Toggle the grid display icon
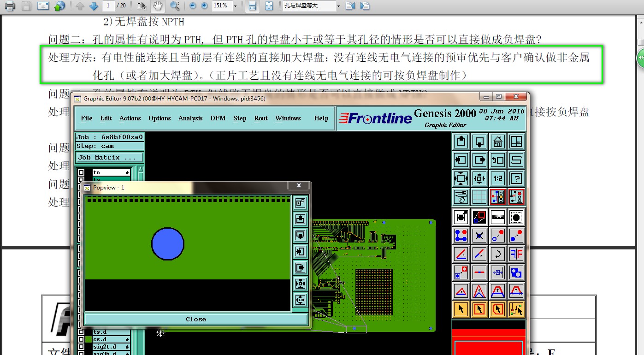This screenshot has height=355, width=644. click(x=479, y=197)
